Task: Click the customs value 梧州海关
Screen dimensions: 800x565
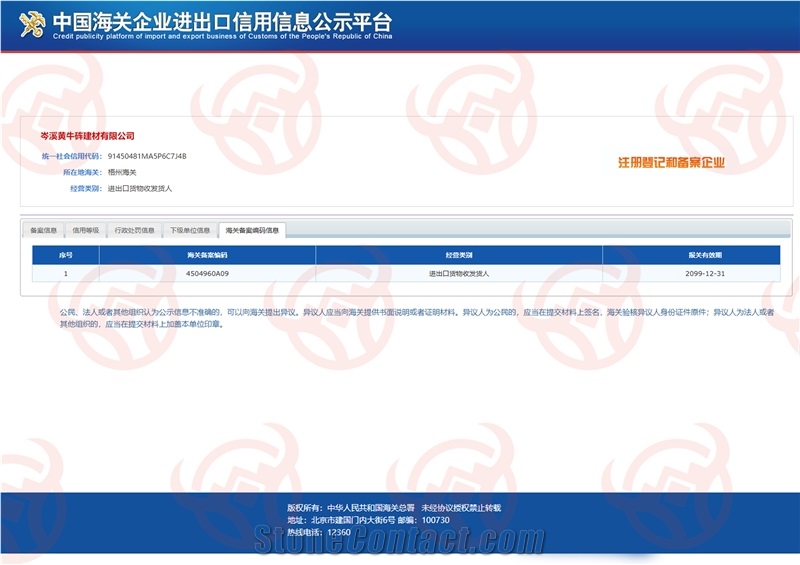Action: tap(122, 173)
